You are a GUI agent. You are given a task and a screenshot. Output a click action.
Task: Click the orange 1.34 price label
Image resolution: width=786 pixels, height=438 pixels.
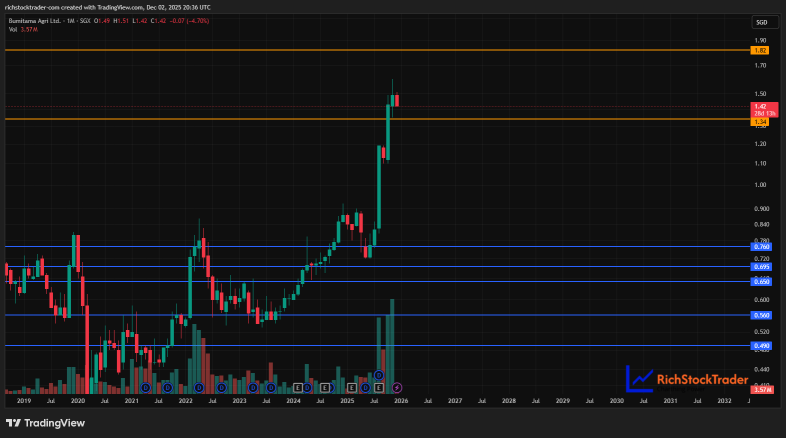coord(760,122)
